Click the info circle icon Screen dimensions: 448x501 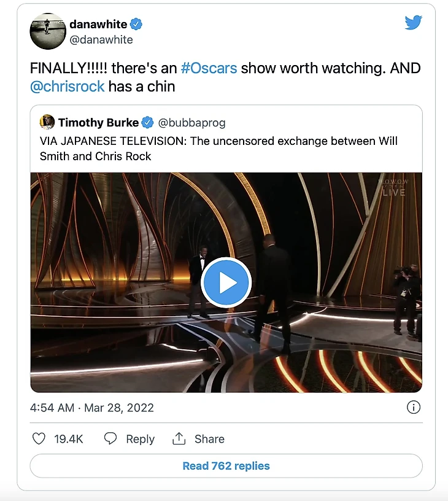(414, 407)
